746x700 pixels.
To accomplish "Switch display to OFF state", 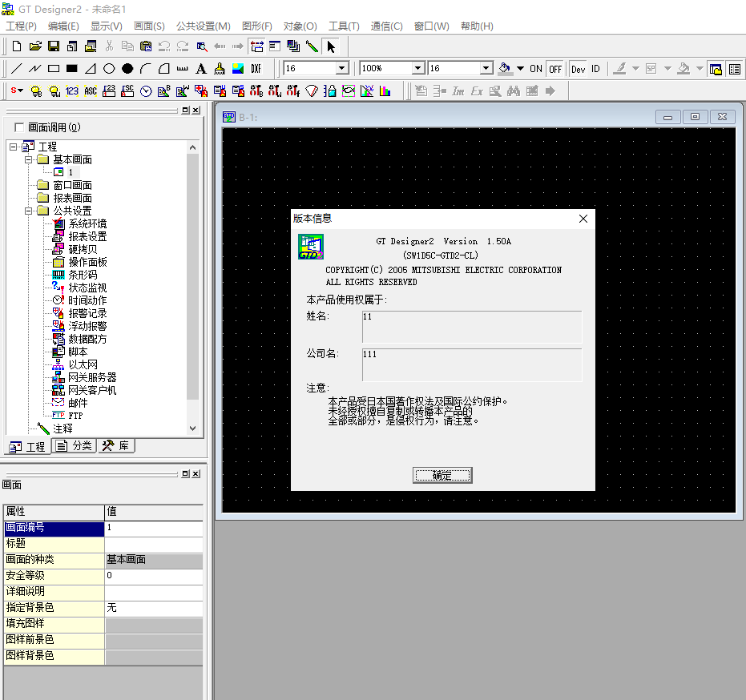I will point(554,69).
